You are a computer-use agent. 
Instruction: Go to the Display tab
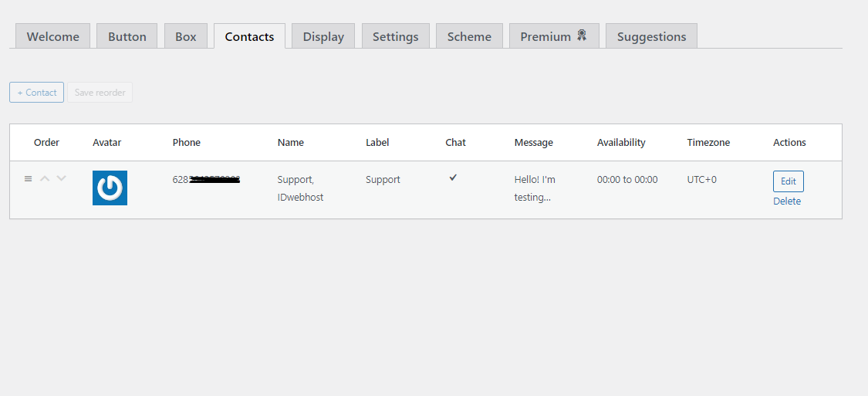pos(323,36)
